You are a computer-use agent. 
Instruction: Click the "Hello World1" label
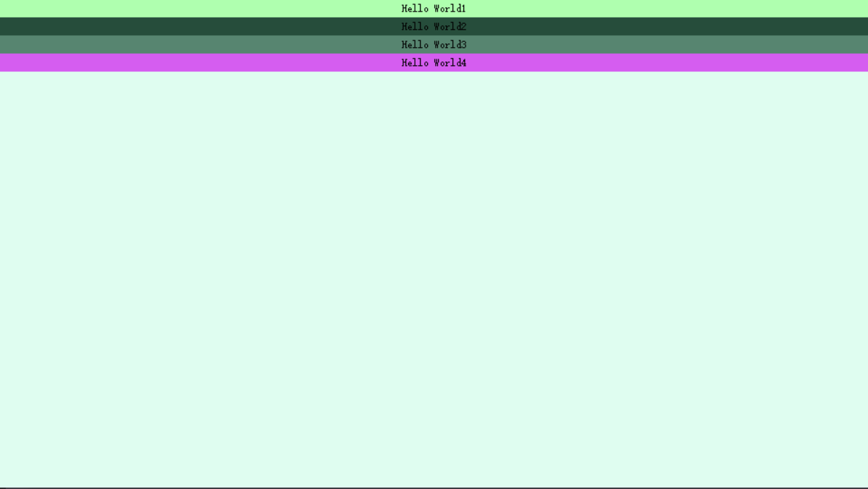click(x=434, y=9)
